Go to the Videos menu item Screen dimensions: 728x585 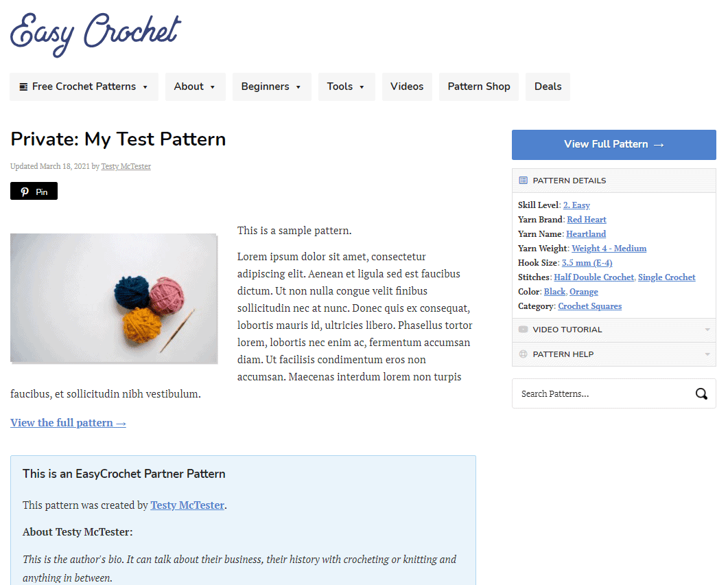click(407, 87)
